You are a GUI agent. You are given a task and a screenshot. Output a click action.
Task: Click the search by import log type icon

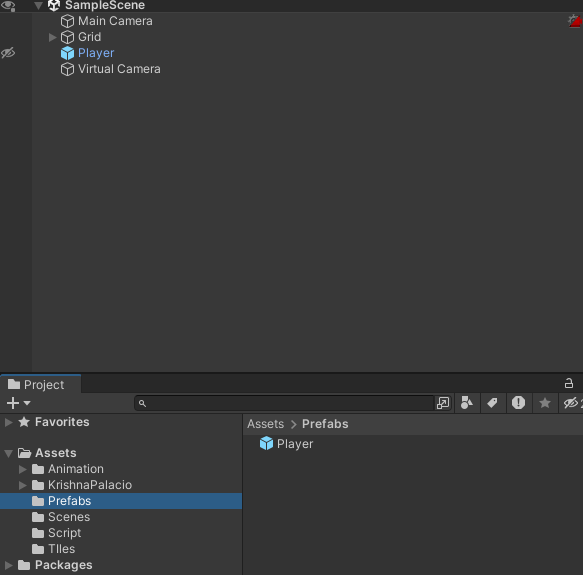(518, 403)
